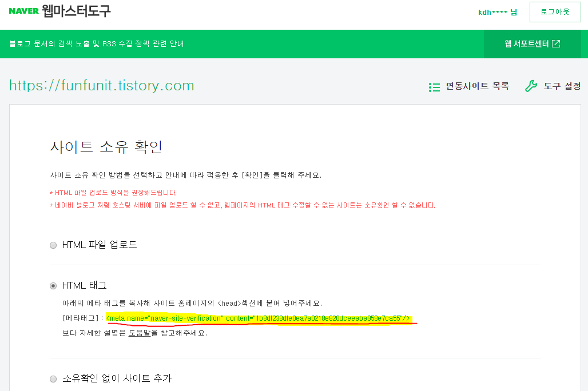Click the 로그아웃 button
588x391 pixels.
tap(555, 12)
